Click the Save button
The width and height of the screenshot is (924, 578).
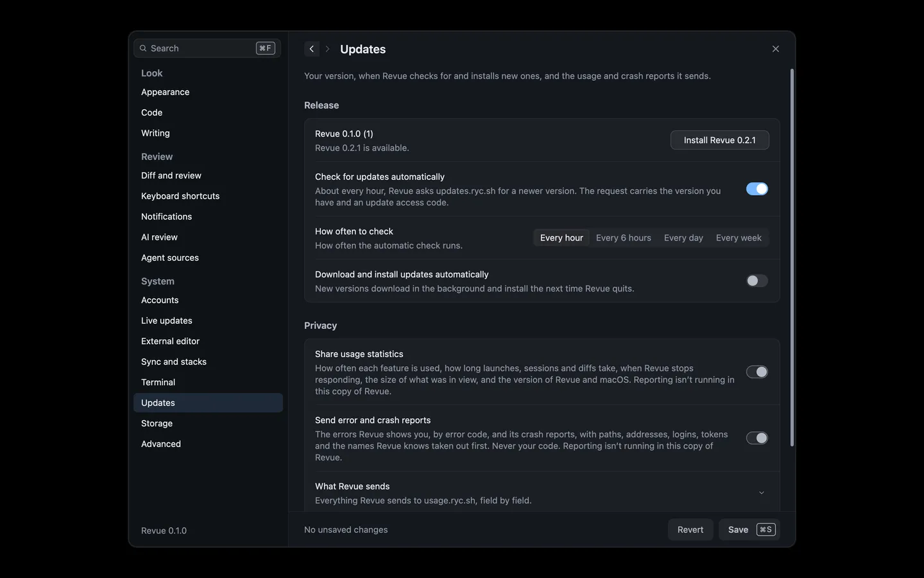tap(749, 530)
